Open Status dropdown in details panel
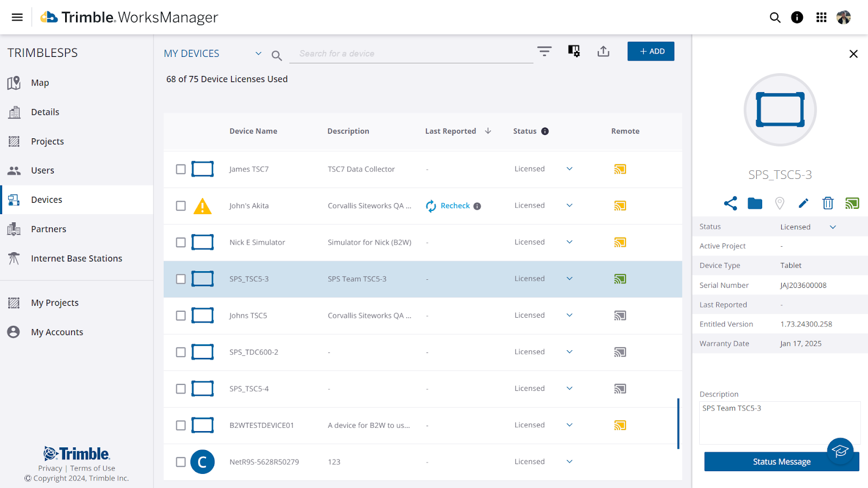The height and width of the screenshot is (488, 868). pyautogui.click(x=833, y=227)
